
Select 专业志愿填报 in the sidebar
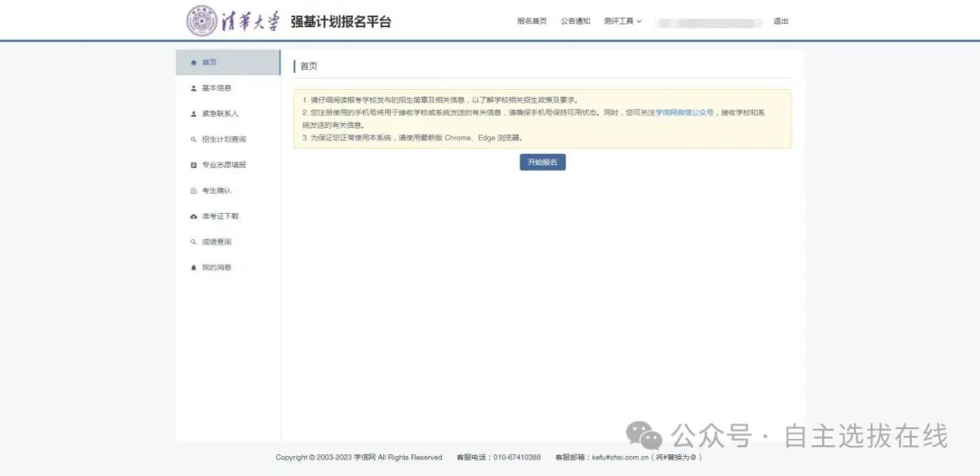coord(223,165)
